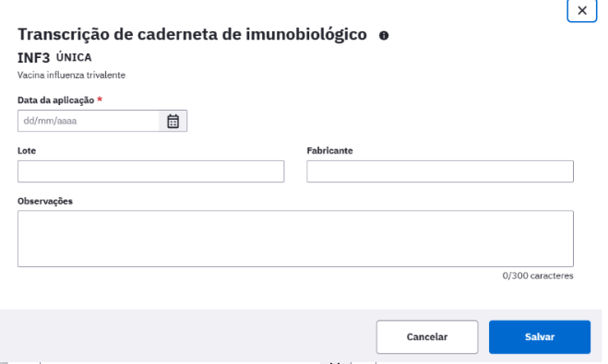
Task: Click the info icon beside the title
Action: (x=384, y=36)
